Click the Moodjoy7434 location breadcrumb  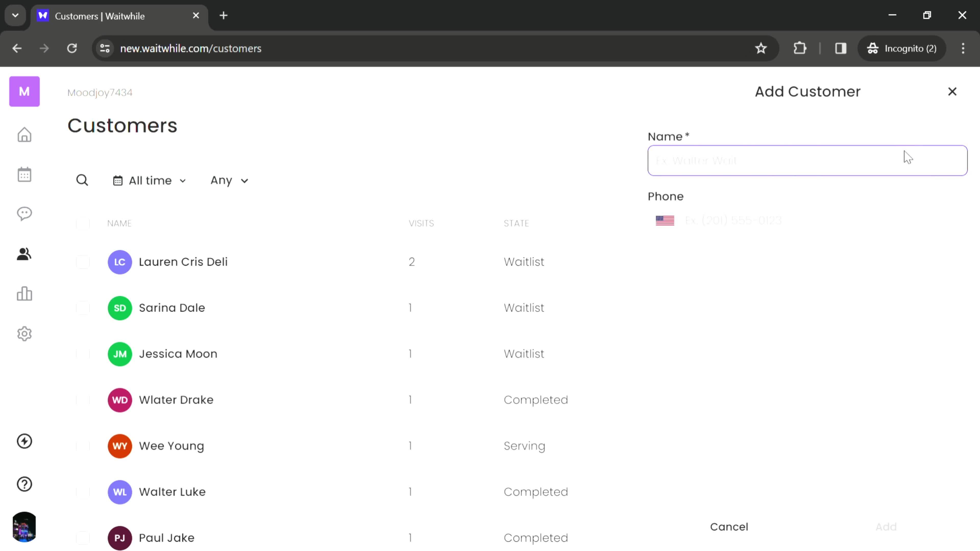click(x=100, y=92)
